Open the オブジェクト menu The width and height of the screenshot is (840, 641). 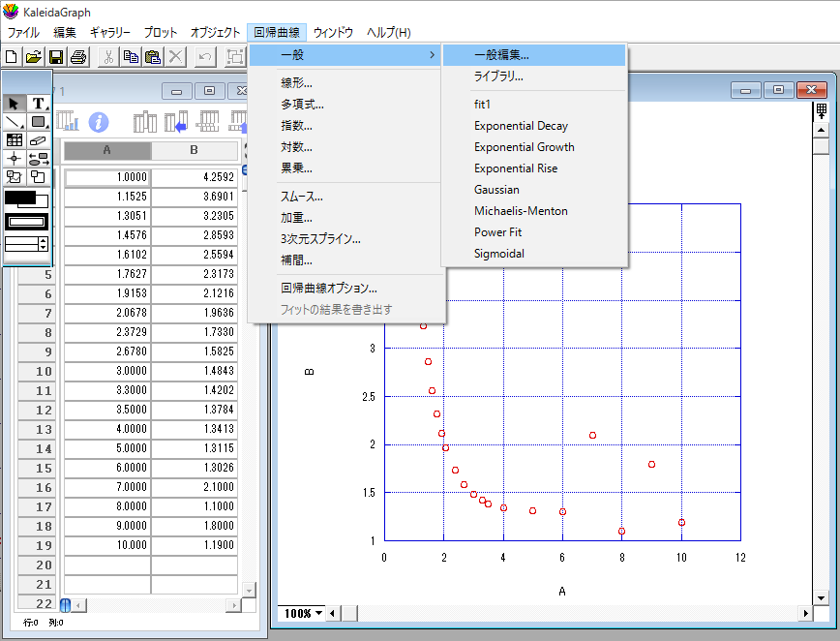[216, 33]
